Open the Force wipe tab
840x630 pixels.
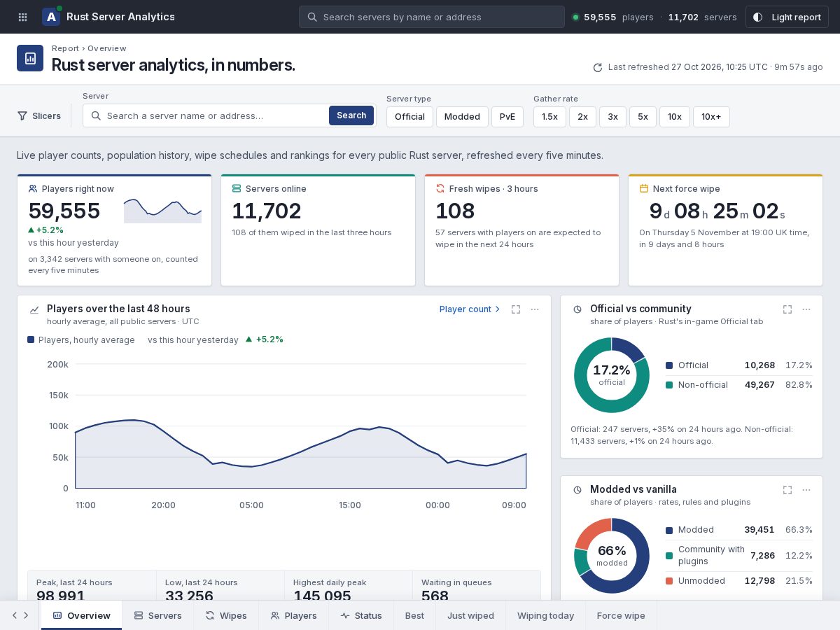[x=621, y=616]
